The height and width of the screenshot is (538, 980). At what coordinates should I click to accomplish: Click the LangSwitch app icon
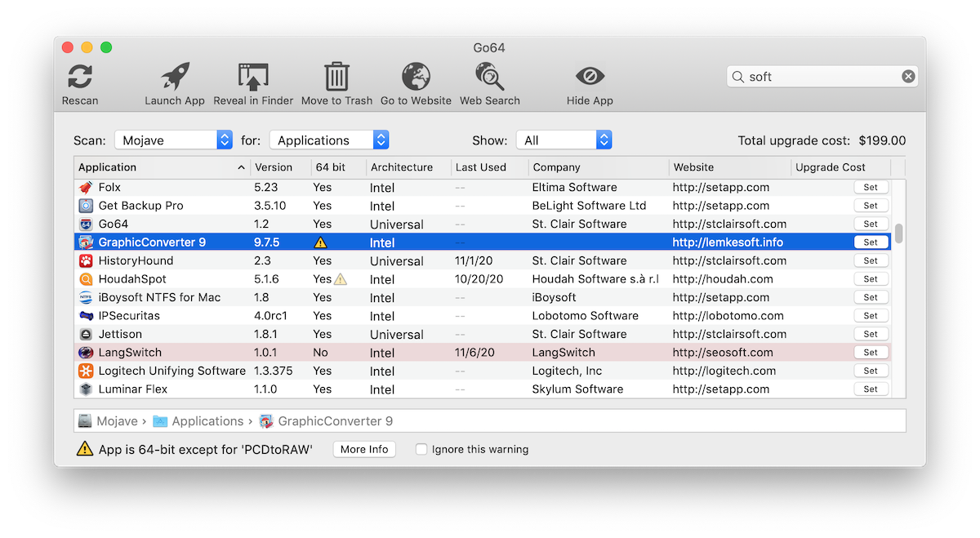point(86,353)
